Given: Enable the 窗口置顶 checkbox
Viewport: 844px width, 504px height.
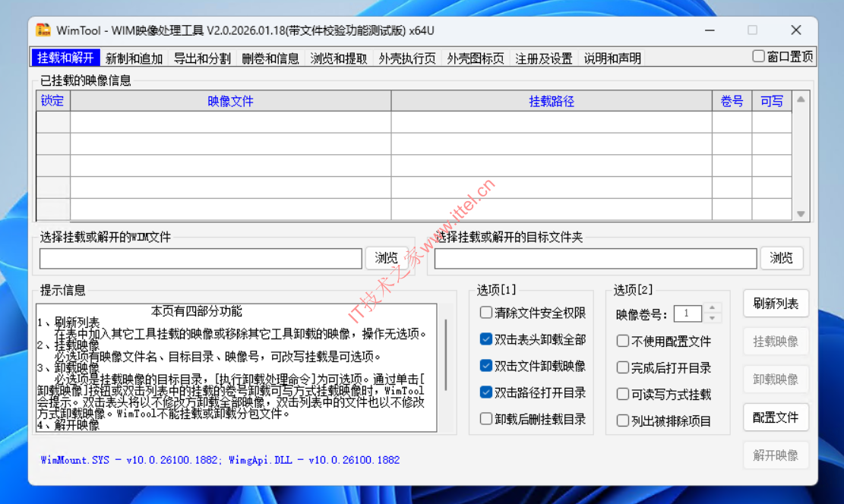Looking at the screenshot, I should click(758, 56).
